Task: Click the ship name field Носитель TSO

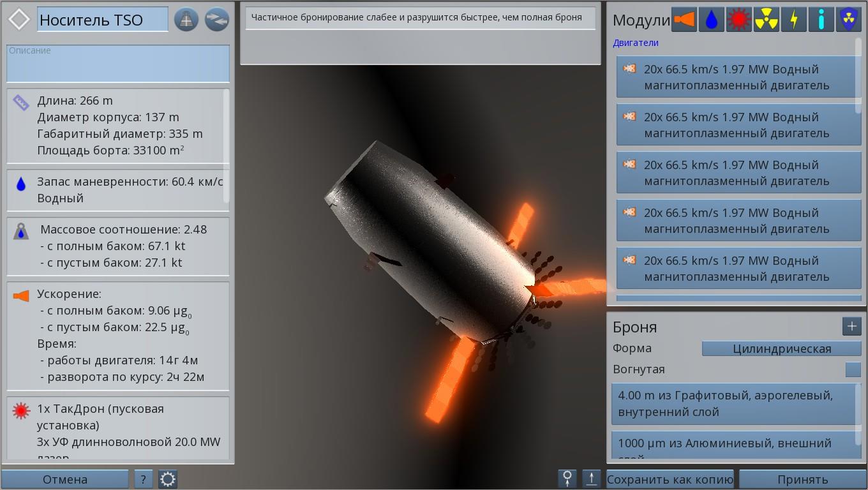Action: click(x=102, y=20)
